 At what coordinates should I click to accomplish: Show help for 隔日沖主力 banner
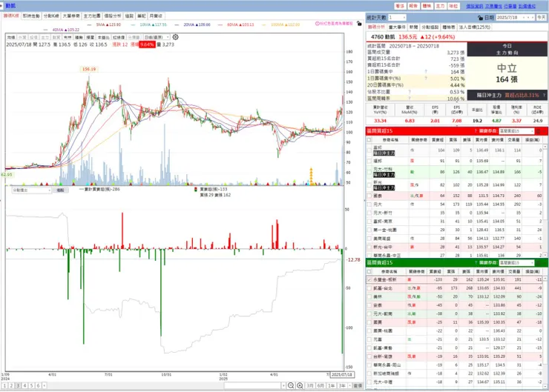(544, 95)
